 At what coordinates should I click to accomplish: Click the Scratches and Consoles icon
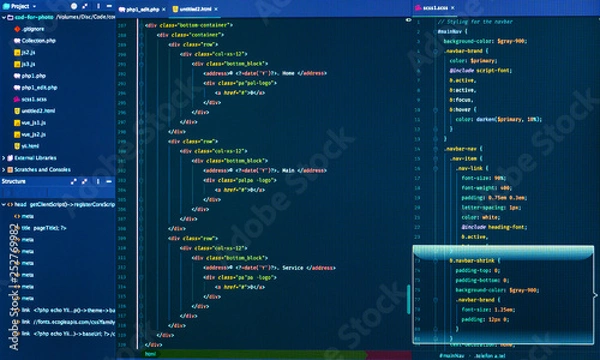click(10, 169)
